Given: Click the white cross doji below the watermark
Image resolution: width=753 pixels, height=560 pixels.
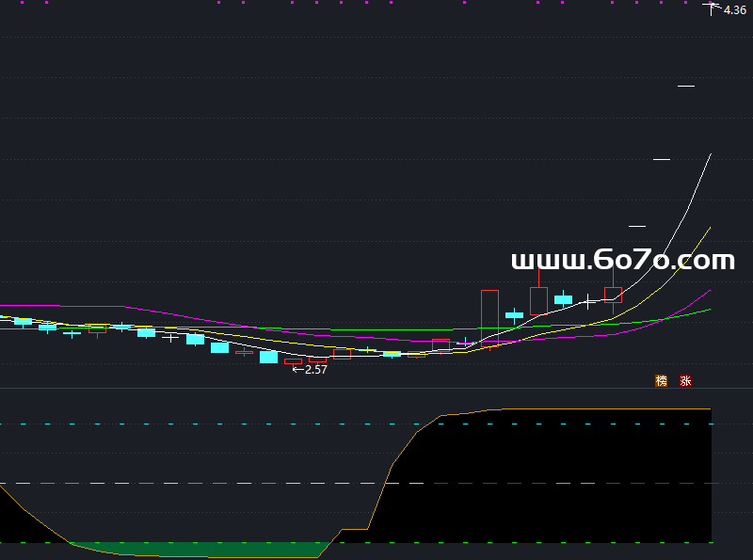Looking at the screenshot, I should coord(588,302).
